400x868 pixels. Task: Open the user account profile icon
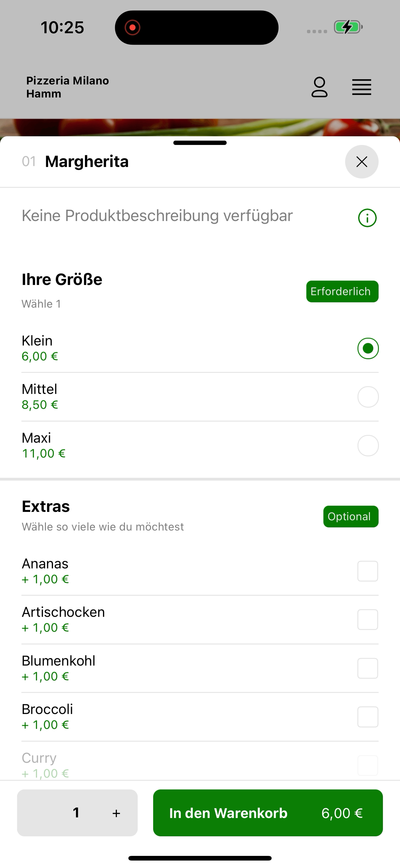pos(319,87)
